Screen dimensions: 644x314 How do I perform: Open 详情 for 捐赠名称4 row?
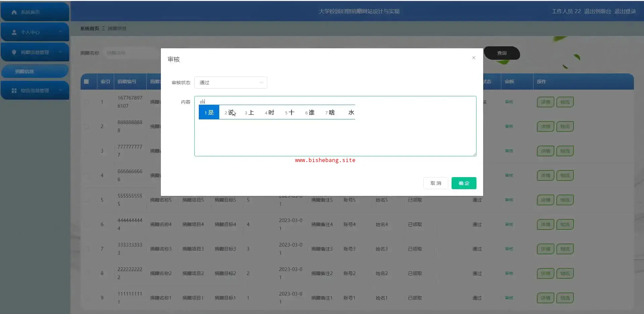click(x=545, y=224)
